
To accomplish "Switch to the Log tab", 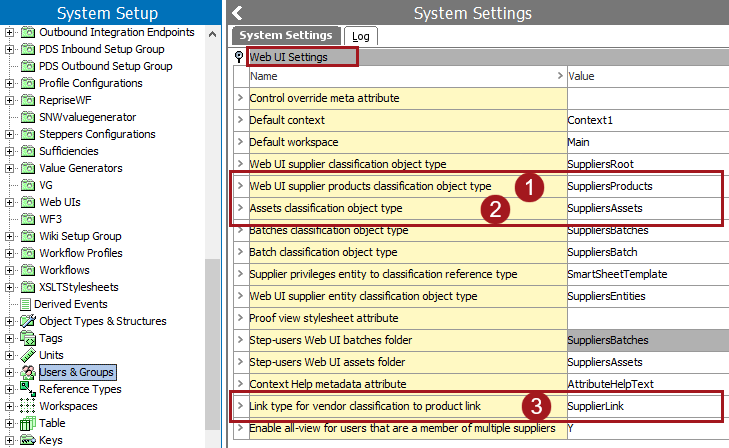I will click(x=360, y=36).
